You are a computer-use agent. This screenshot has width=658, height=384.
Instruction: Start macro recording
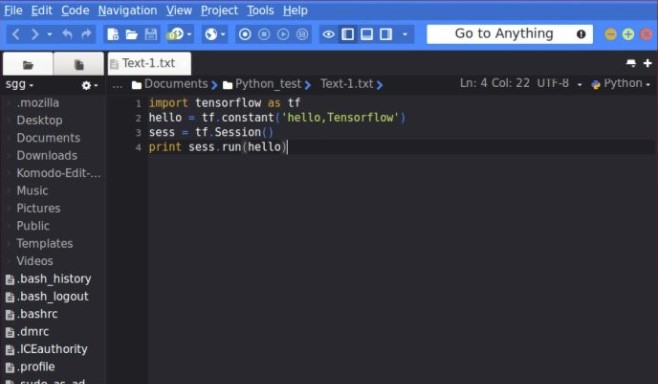pos(245,34)
